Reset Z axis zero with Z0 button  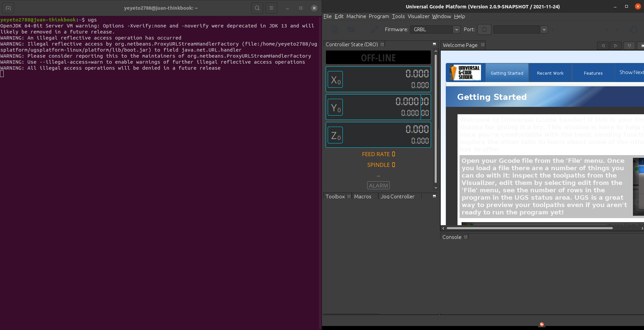(335, 135)
